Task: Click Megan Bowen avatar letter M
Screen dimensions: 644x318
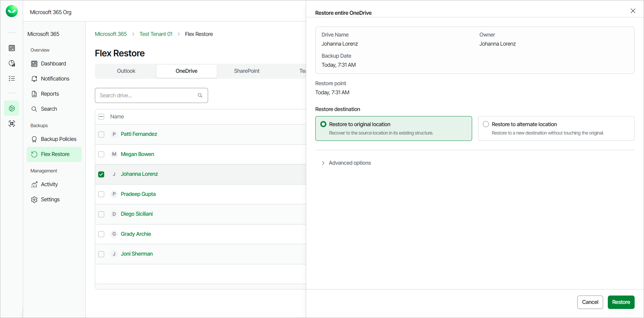Action: tap(114, 154)
